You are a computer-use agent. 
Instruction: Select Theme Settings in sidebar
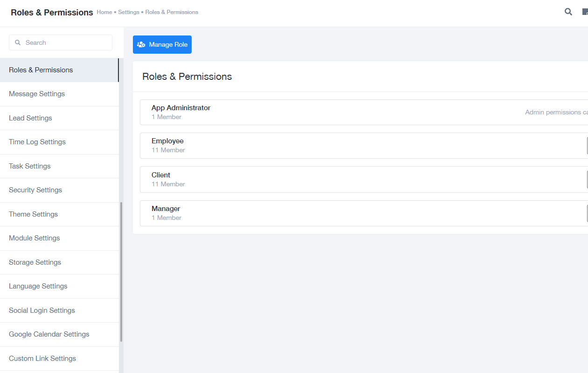point(33,214)
